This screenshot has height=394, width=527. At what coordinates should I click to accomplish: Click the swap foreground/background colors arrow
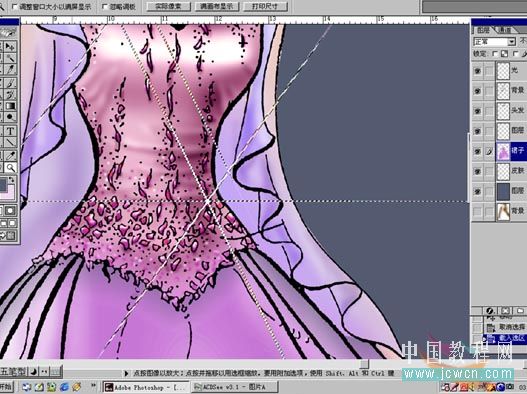click(x=12, y=180)
